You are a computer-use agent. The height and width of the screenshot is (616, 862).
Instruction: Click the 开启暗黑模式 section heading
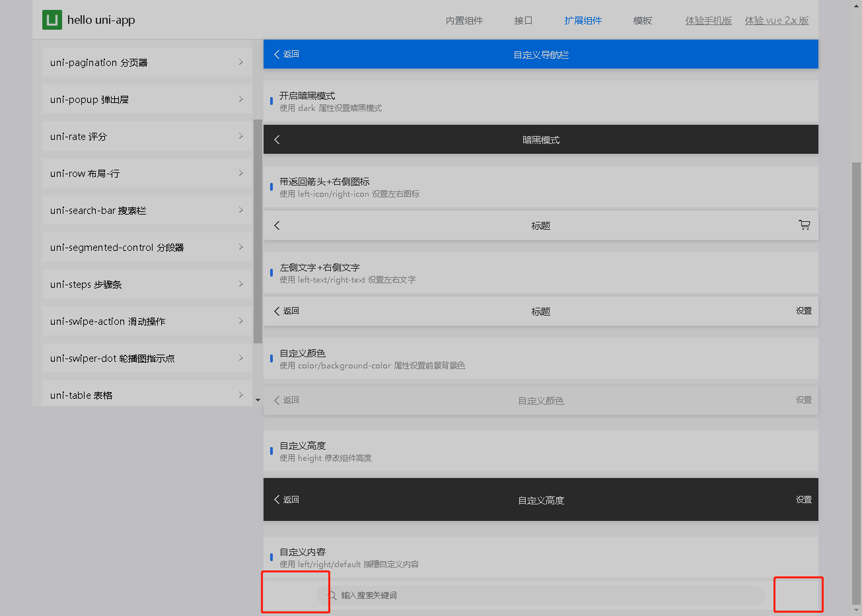[307, 96]
